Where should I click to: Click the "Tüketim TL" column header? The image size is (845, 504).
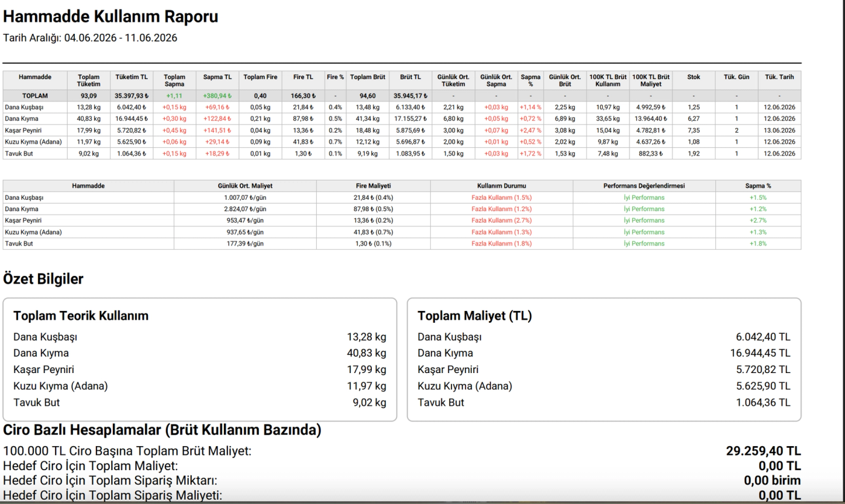point(132,77)
